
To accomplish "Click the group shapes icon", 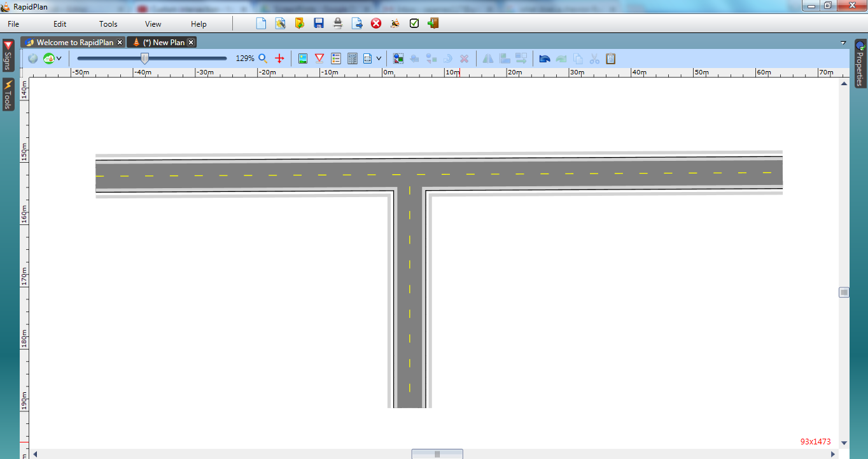I will tap(414, 58).
